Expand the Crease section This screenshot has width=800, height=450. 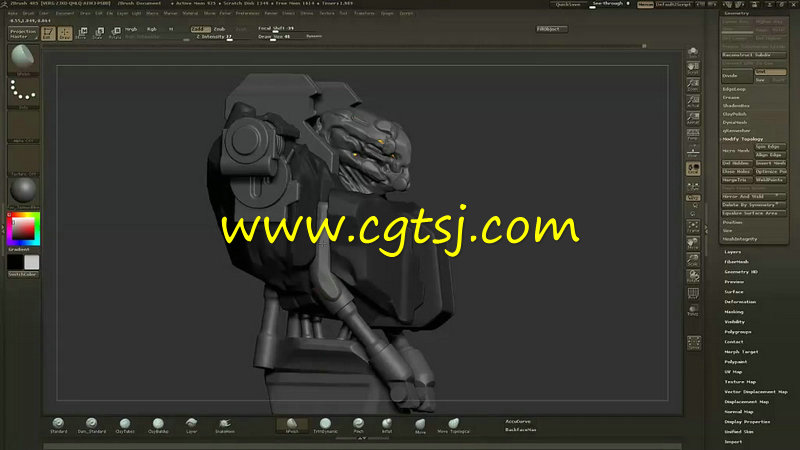pyautogui.click(x=731, y=97)
